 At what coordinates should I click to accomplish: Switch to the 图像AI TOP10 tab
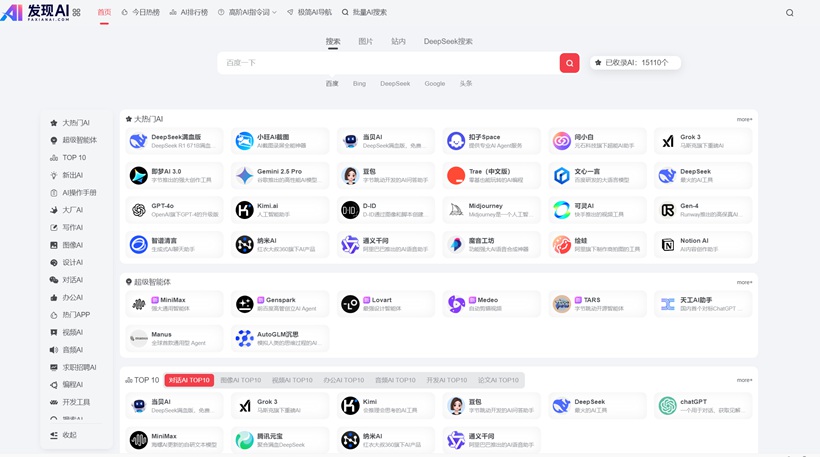240,380
